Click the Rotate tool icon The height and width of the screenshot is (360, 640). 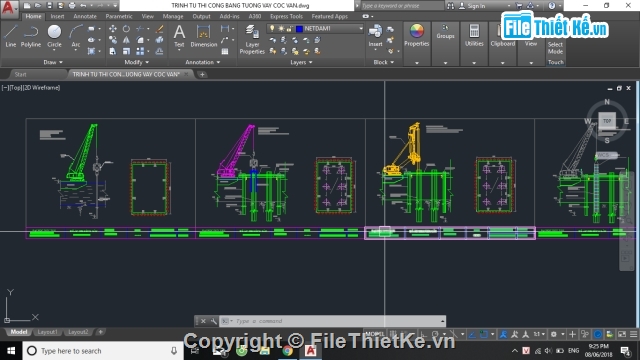pos(127,29)
